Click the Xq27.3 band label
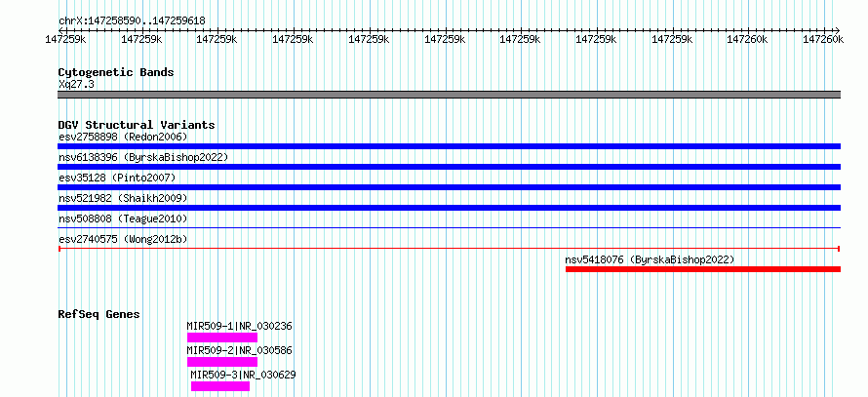This screenshot has width=868, height=397. tap(75, 84)
